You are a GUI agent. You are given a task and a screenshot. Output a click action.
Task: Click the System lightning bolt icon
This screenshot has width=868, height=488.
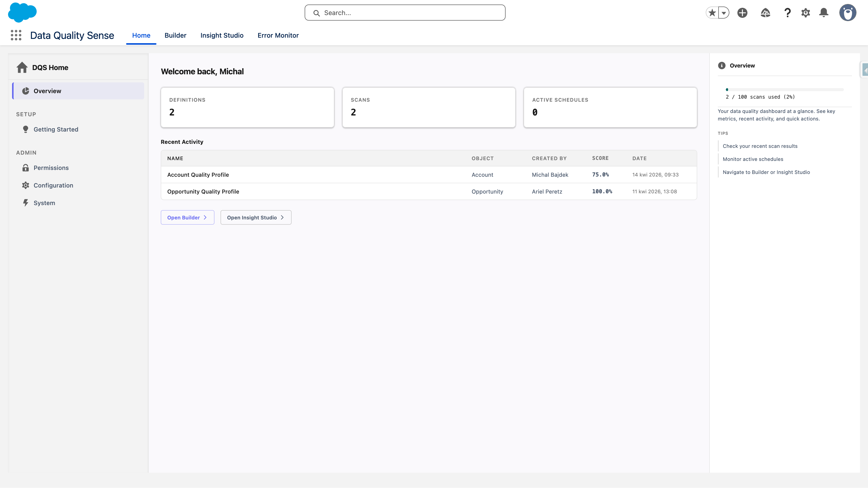[x=26, y=203]
